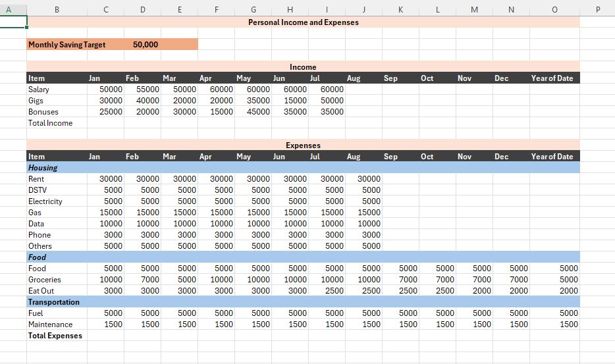Select the 'Gas' row label
The height and width of the screenshot is (364, 615).
[34, 213]
